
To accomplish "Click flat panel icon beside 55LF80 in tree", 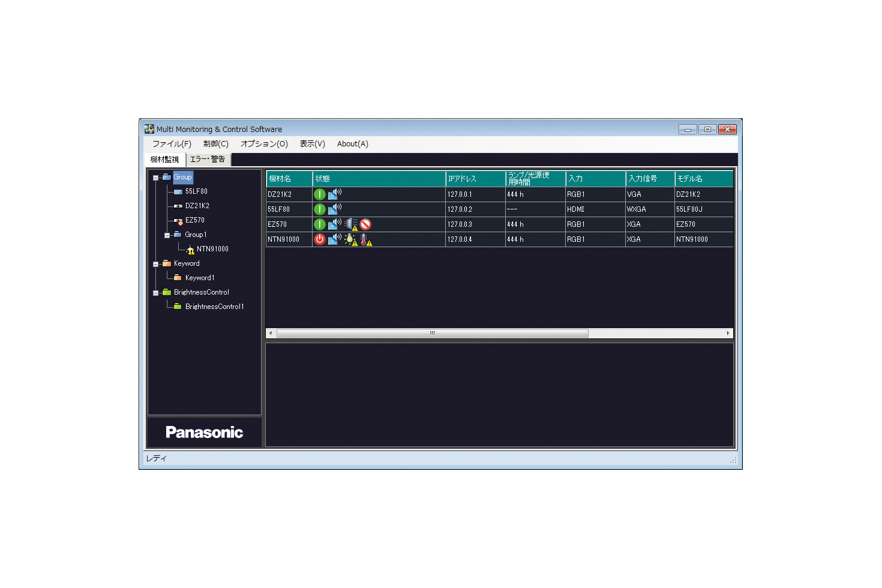I will (178, 192).
